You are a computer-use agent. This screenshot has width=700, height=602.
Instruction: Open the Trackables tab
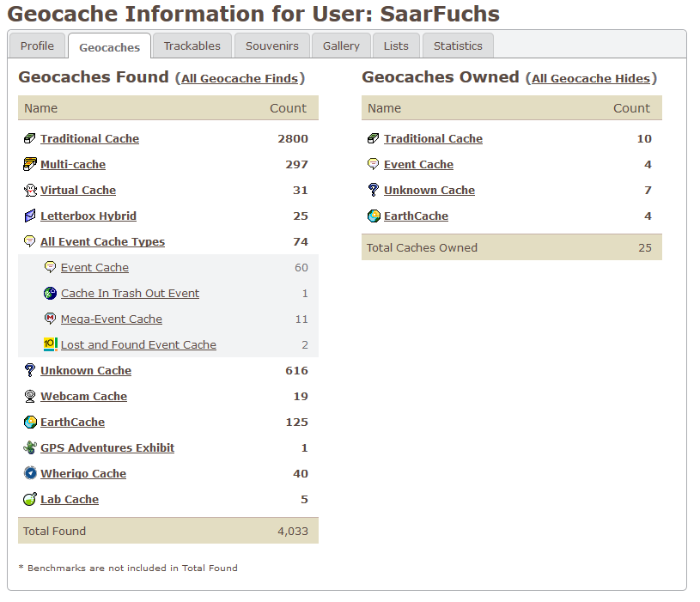coord(192,46)
